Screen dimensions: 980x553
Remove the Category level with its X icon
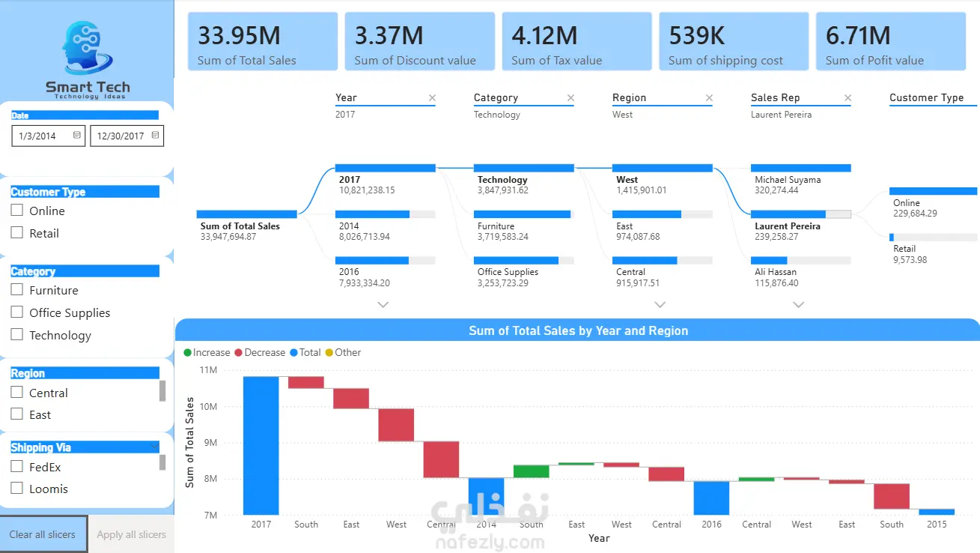(x=570, y=97)
